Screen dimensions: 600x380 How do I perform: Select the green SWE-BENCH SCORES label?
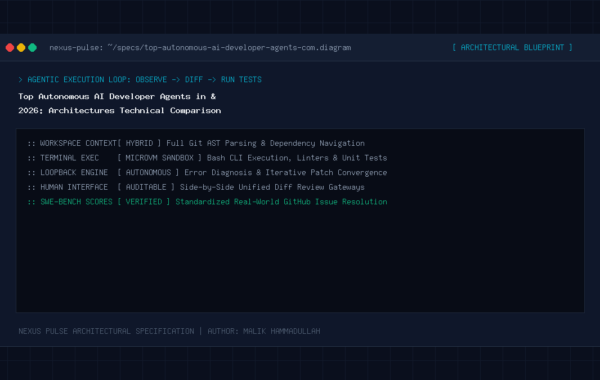tap(76, 202)
